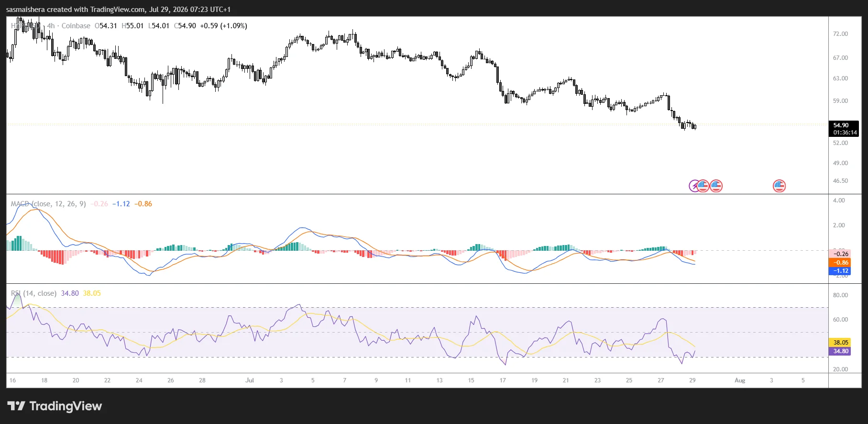This screenshot has width=868, height=424.
Task: Click the low value L54.01
Action: click(x=159, y=26)
